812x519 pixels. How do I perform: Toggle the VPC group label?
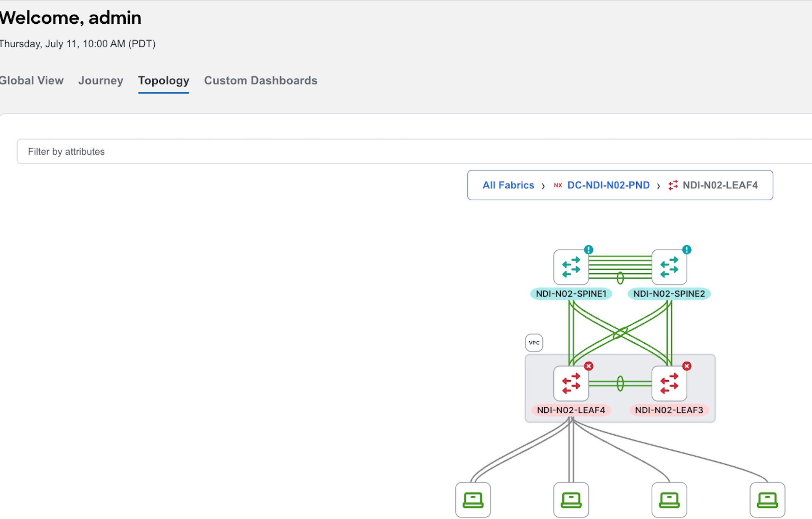click(533, 342)
